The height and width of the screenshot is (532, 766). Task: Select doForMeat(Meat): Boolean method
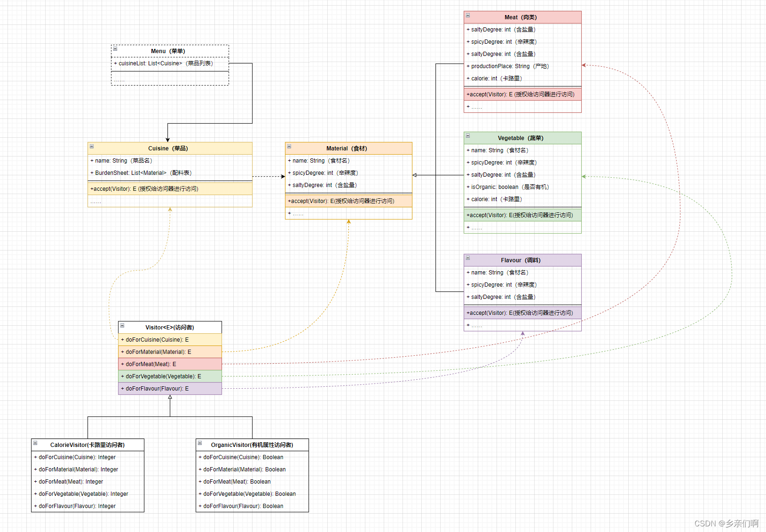(253, 482)
